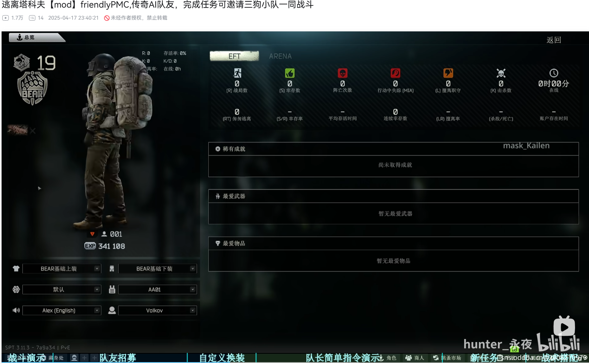This screenshot has width=589, height=364.
Task: Click the level 19 rank badge icon
Action: pyautogui.click(x=22, y=62)
